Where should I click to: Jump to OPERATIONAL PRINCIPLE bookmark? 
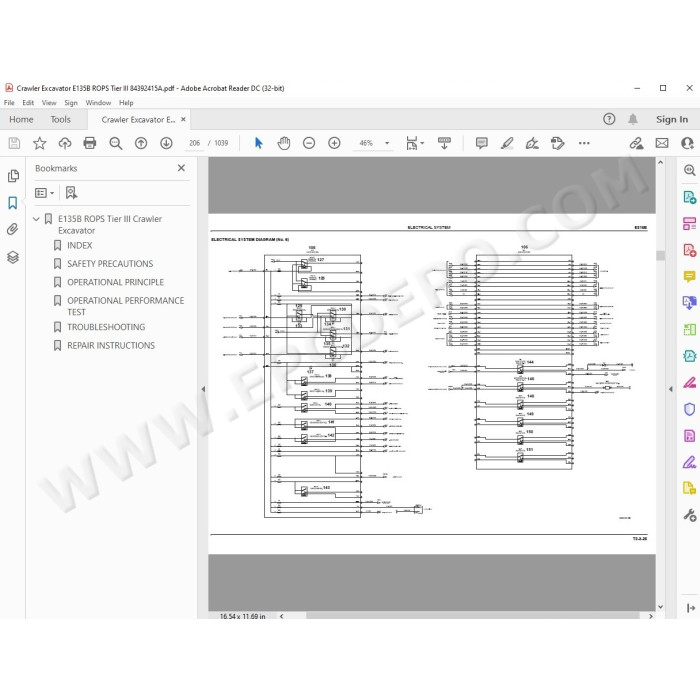[x=115, y=282]
